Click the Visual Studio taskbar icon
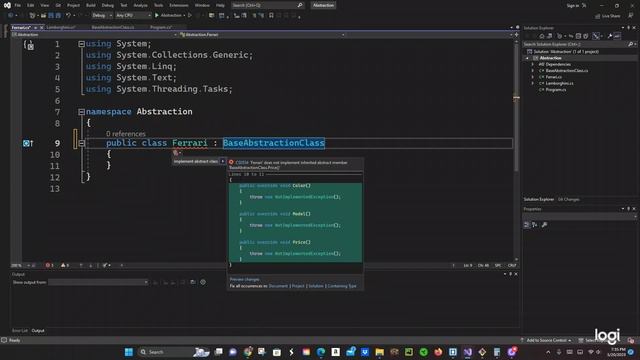640x360 pixels. 468,352
